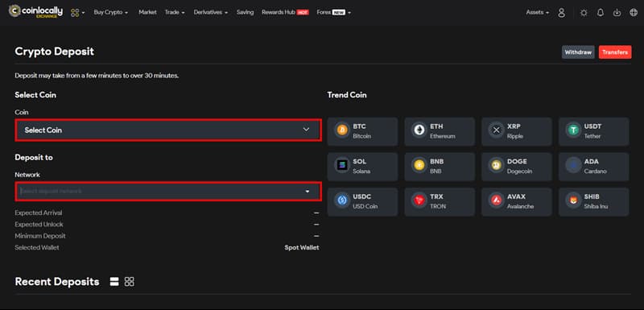
Task: Expand the Trade menu
Action: click(175, 12)
